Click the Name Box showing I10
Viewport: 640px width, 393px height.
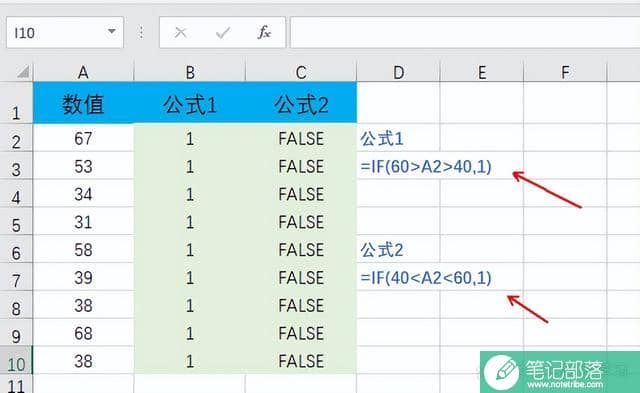tap(65, 32)
